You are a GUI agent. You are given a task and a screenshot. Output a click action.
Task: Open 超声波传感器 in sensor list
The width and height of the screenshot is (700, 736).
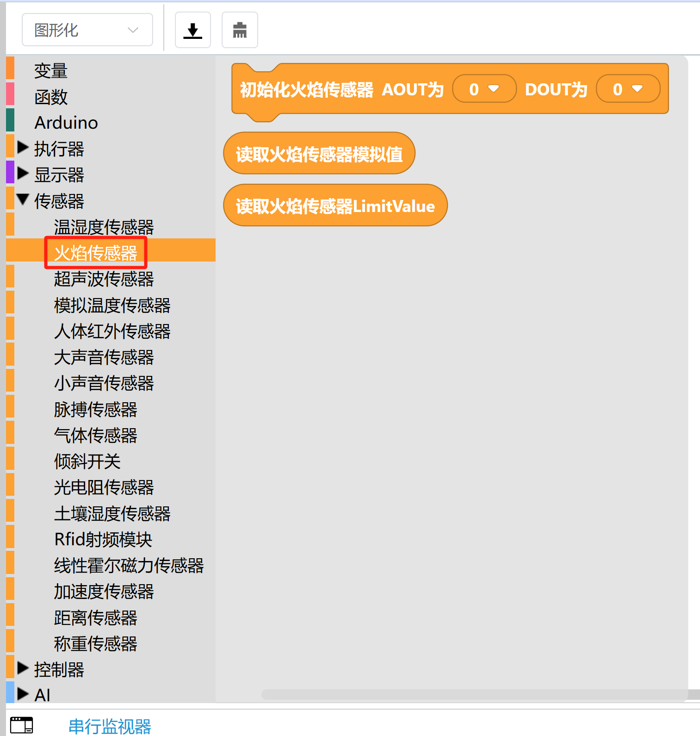point(104,279)
